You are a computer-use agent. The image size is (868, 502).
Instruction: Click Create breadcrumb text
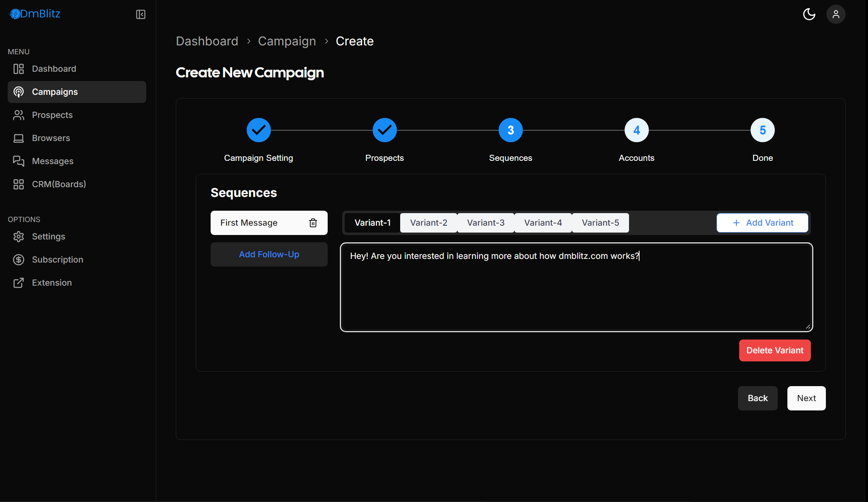[x=354, y=41]
